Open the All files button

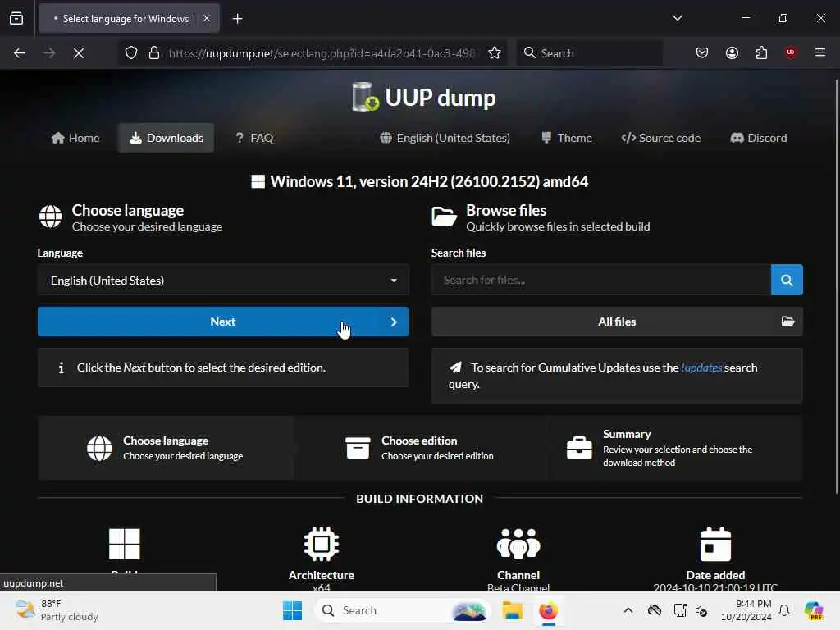[617, 322]
